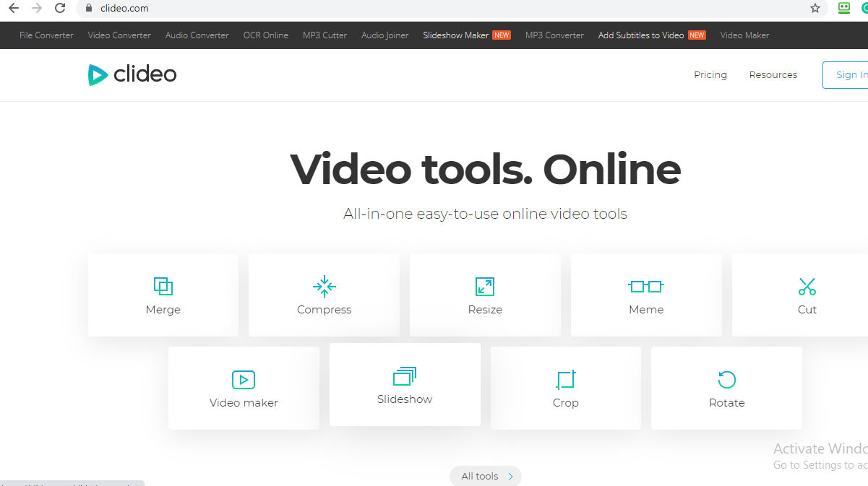Open the Pricing page
This screenshot has height=486, width=868.
click(710, 75)
